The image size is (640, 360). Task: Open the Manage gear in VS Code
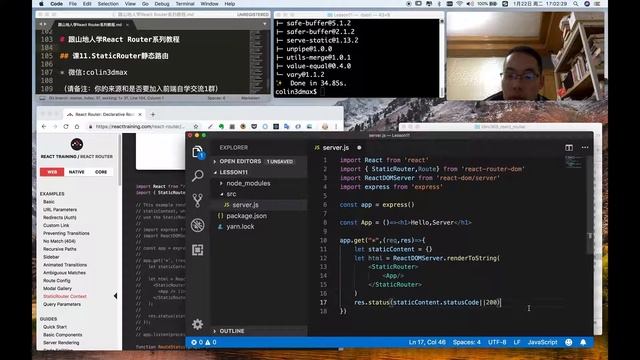(198, 324)
